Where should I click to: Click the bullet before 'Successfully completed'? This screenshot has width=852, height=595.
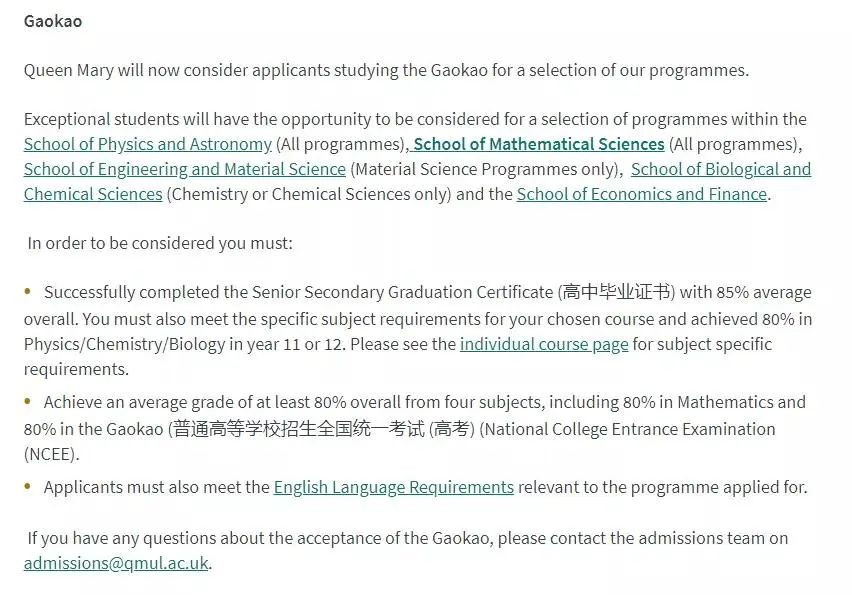coord(29,292)
